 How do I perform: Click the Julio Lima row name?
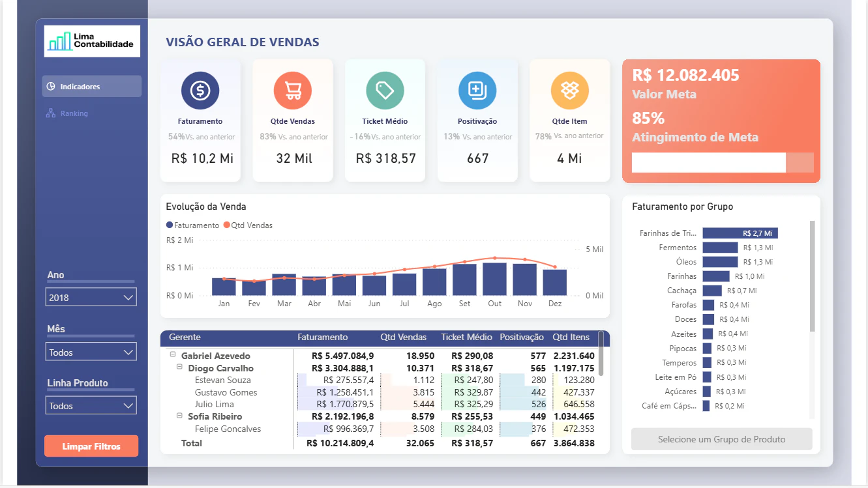coord(213,404)
